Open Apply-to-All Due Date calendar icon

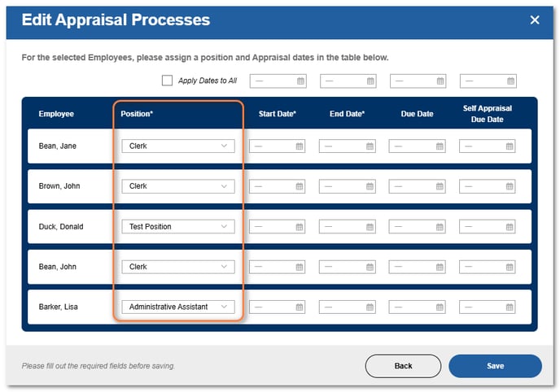click(440, 81)
